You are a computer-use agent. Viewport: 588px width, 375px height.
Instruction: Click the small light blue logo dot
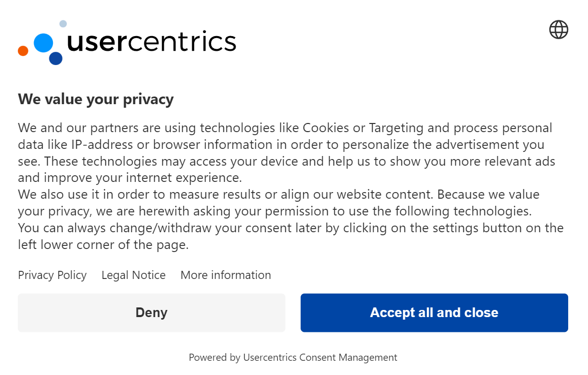[64, 23]
